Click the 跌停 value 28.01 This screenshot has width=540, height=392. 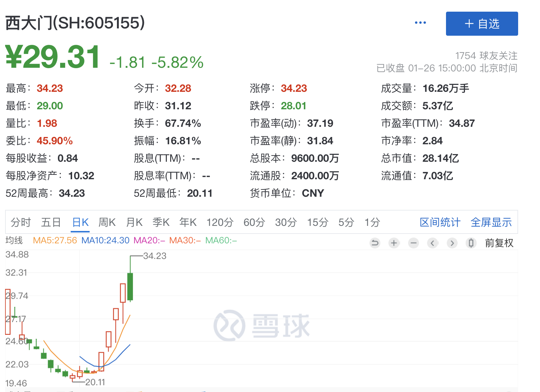[x=294, y=106]
